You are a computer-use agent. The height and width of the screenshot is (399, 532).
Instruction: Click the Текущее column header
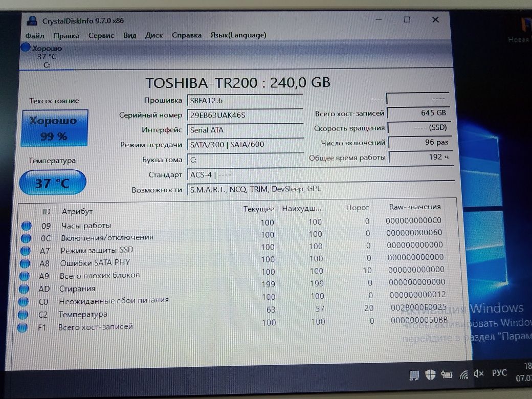point(259,209)
